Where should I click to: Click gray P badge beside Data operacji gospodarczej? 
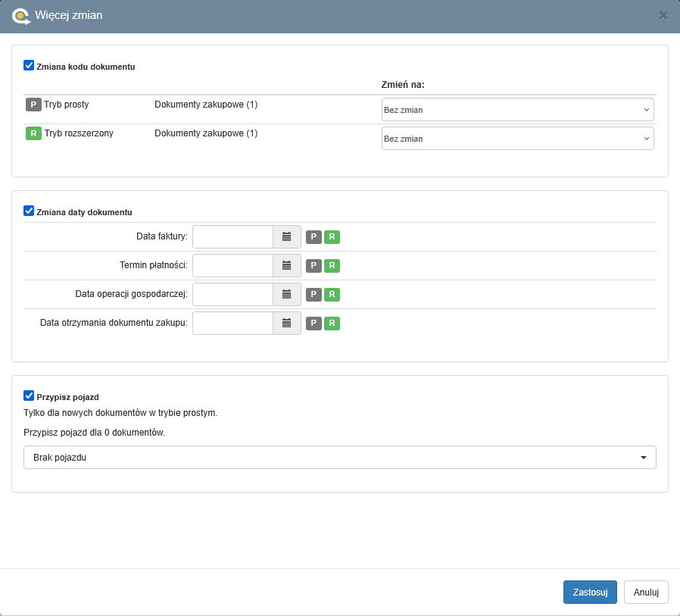click(x=313, y=295)
